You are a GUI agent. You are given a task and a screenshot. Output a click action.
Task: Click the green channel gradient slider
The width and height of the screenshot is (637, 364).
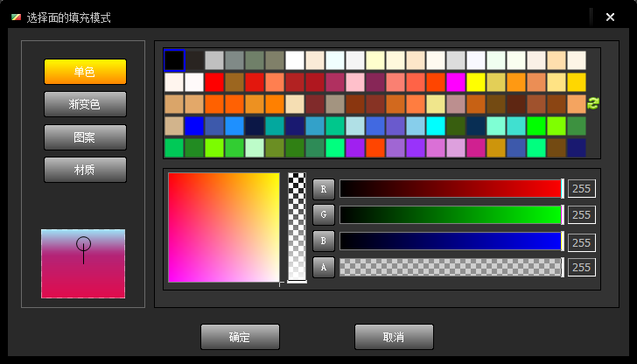[451, 214]
